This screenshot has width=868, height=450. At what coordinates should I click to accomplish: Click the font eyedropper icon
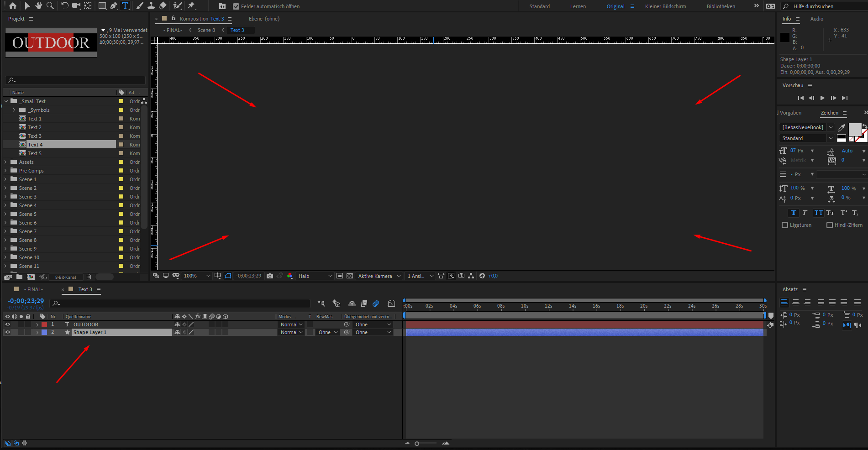point(842,127)
